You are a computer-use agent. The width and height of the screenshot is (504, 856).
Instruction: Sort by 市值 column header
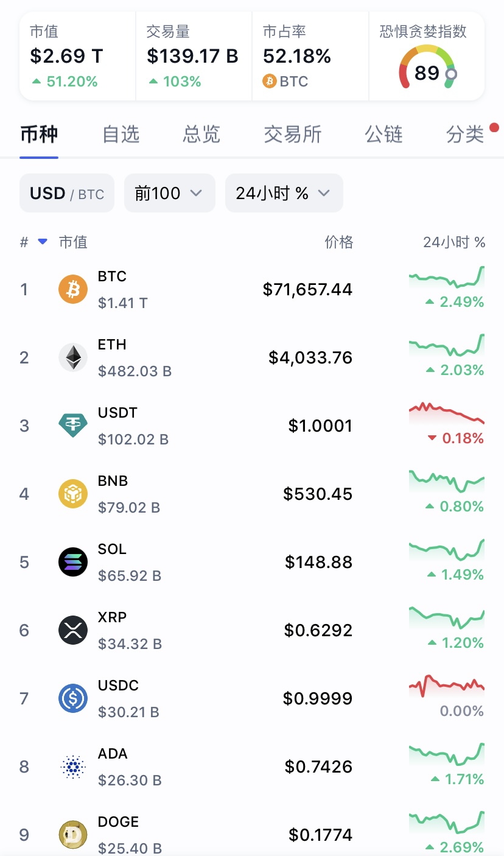pos(73,242)
